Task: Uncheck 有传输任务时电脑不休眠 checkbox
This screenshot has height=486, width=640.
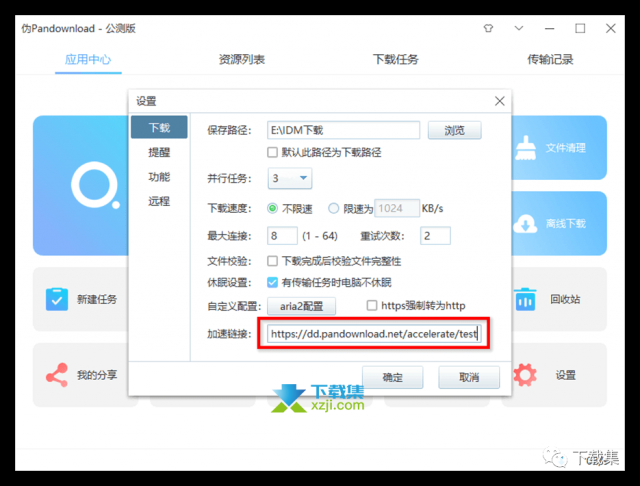Action: pos(272,282)
